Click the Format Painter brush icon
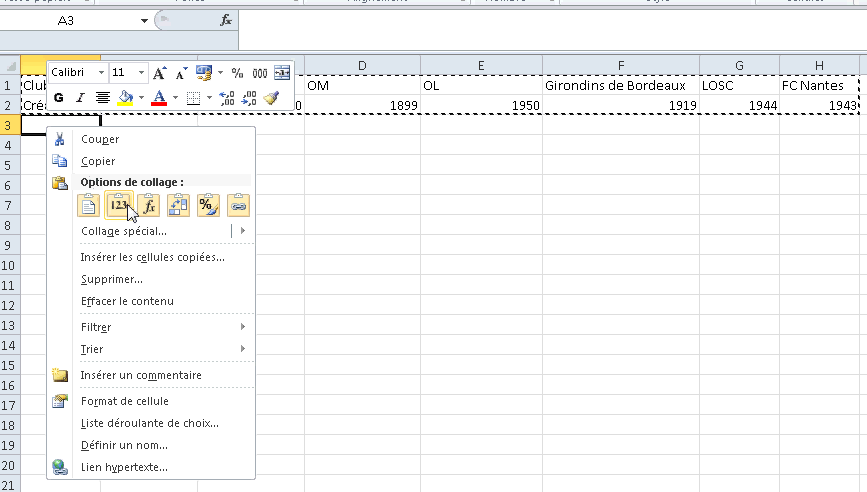The width and height of the screenshot is (867, 492). point(271,98)
